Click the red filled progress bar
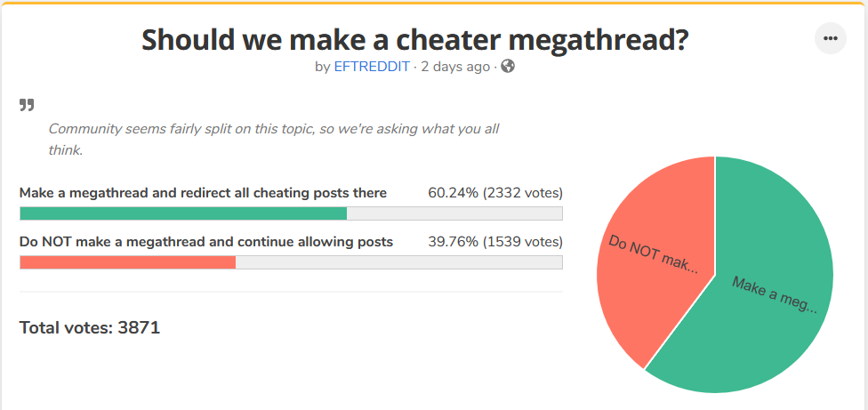The image size is (868, 410). click(x=127, y=262)
